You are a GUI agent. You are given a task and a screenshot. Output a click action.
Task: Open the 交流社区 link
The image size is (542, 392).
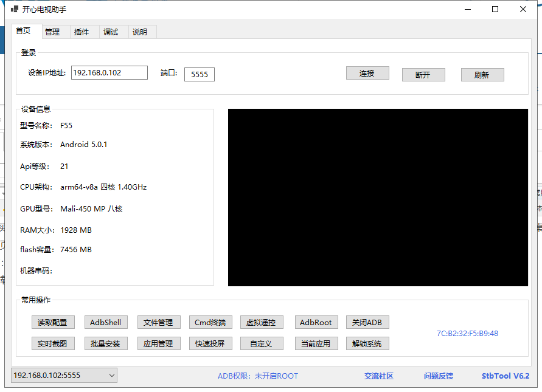click(379, 376)
